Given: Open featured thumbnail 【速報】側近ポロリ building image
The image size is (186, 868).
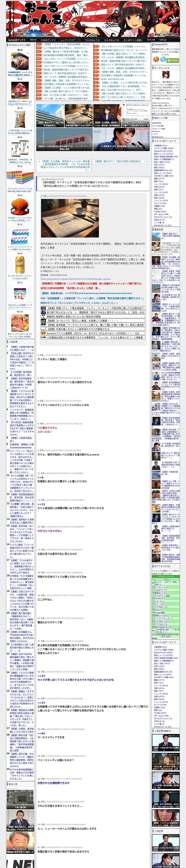Looking at the screenshot, I should [x=50, y=116].
